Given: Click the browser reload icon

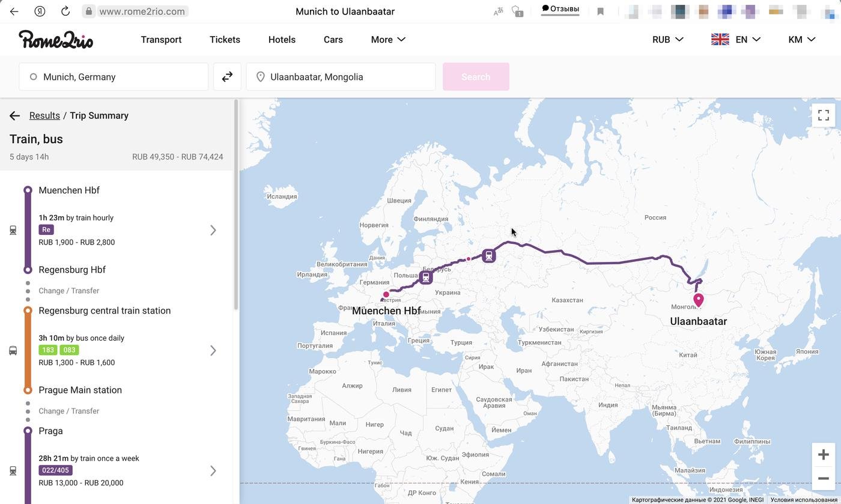Looking at the screenshot, I should pyautogui.click(x=65, y=11).
